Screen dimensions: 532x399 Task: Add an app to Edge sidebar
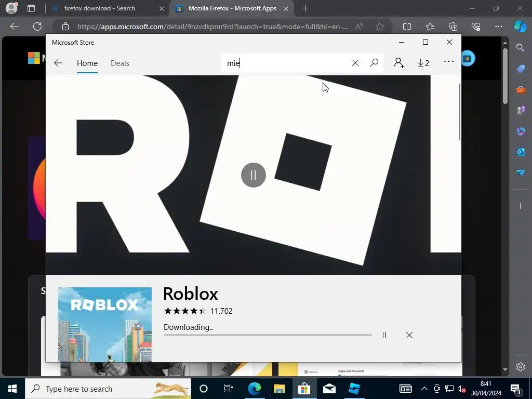coord(520,206)
